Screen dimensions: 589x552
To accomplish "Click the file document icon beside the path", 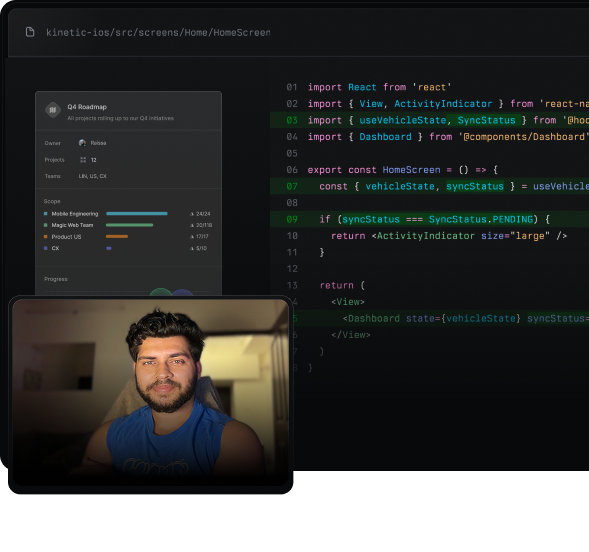I will tap(30, 32).
